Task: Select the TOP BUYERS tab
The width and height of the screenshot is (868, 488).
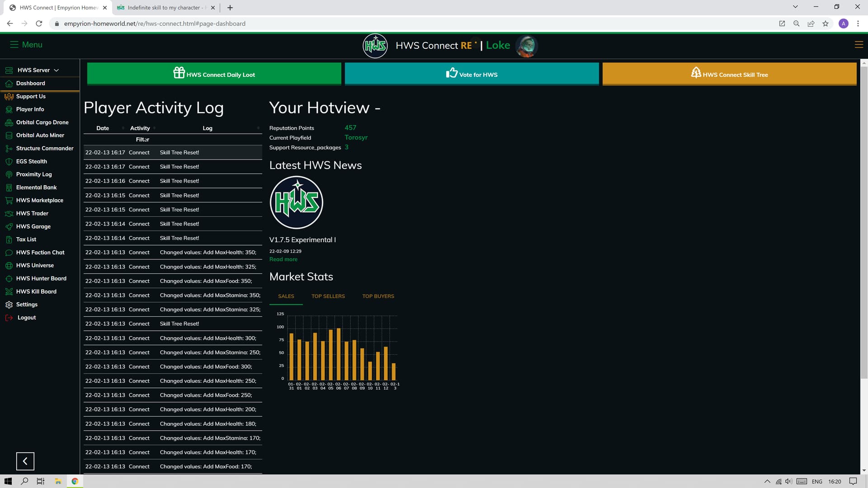Action: click(x=378, y=296)
